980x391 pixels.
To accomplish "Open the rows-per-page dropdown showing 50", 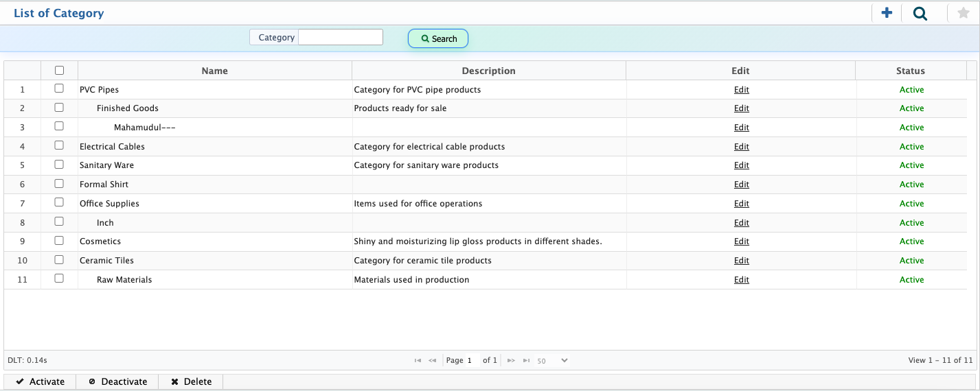I will (x=552, y=360).
